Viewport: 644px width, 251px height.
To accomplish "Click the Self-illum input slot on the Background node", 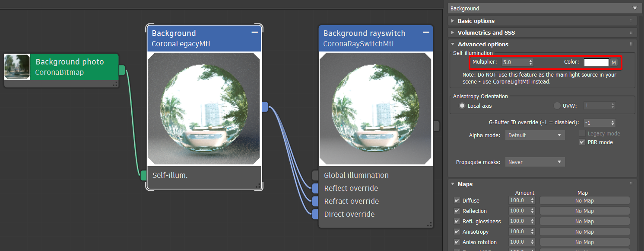I will (x=143, y=176).
